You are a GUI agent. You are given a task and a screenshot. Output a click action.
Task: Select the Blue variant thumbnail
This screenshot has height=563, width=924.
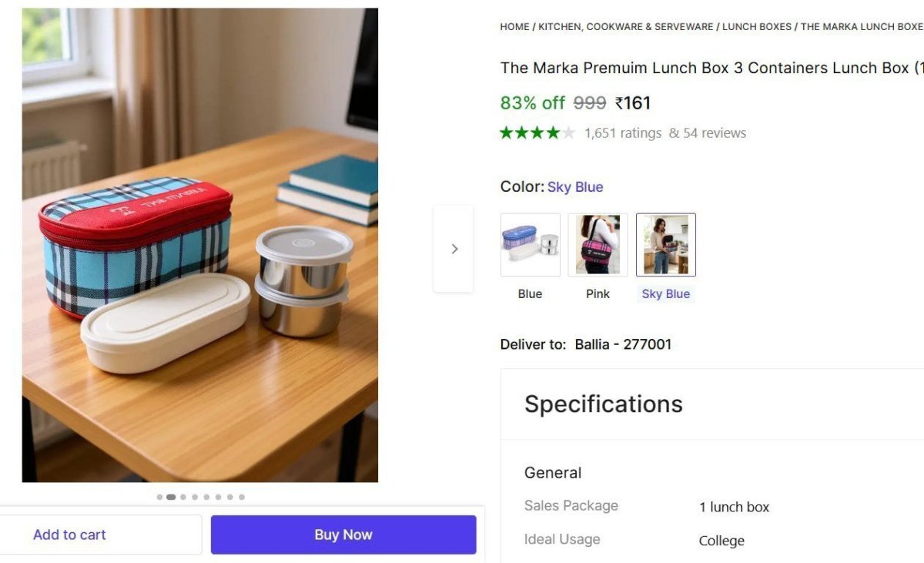pos(530,245)
